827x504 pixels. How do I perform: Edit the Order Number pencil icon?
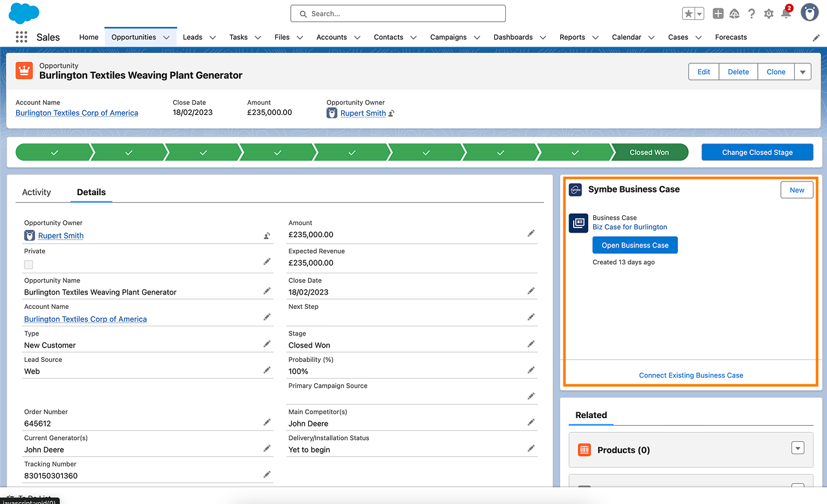pos(267,422)
